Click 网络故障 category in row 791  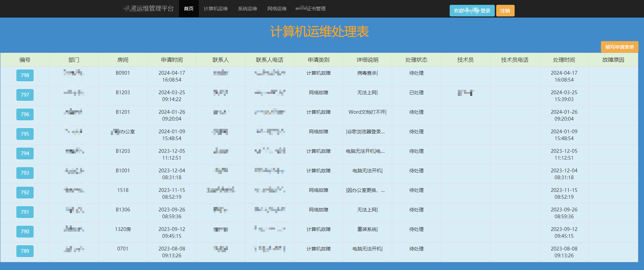[x=319, y=210]
